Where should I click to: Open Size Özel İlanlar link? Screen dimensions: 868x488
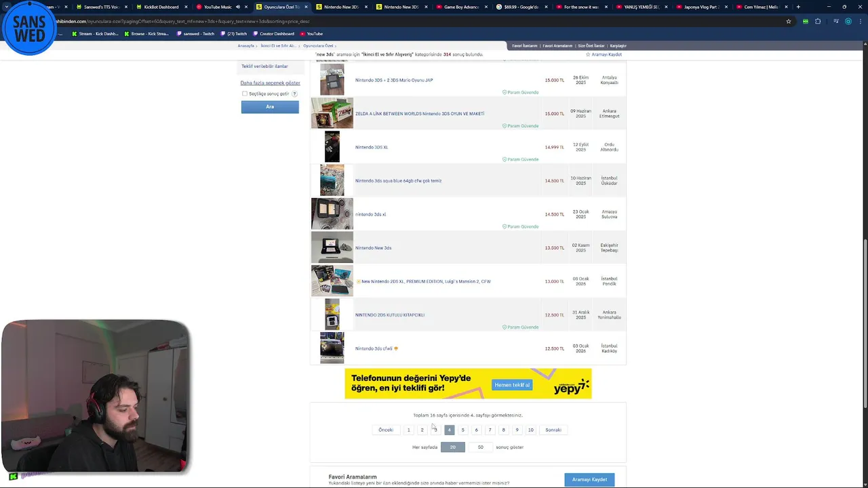[591, 45]
